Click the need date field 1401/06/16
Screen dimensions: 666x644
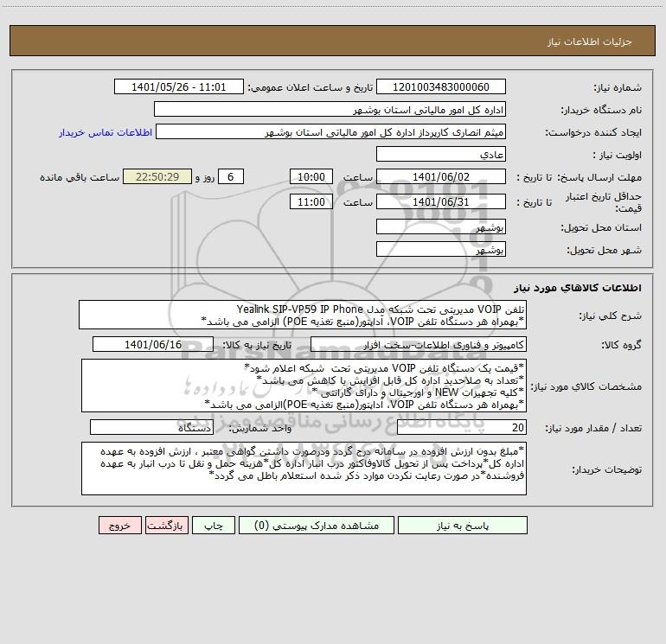153,345
